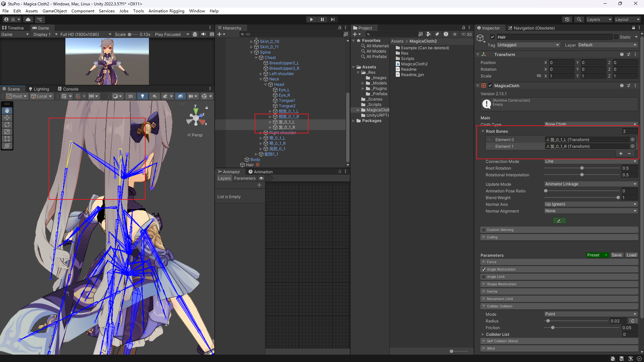Remove Root Bones element with minus

(629, 154)
